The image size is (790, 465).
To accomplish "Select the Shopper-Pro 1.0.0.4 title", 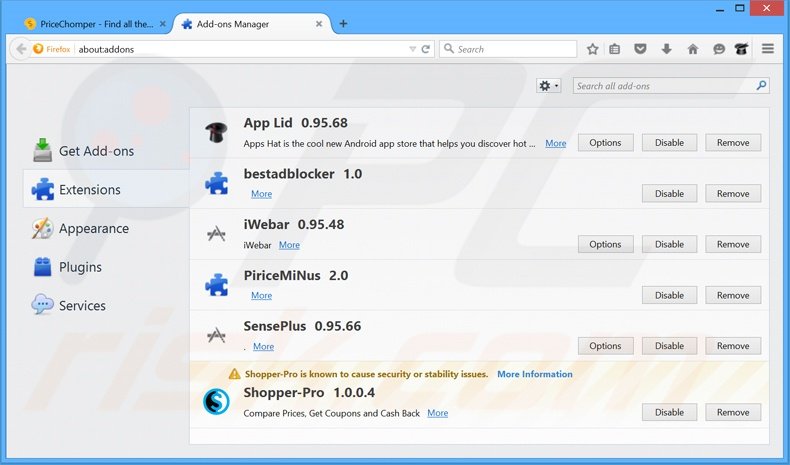I will tap(309, 392).
